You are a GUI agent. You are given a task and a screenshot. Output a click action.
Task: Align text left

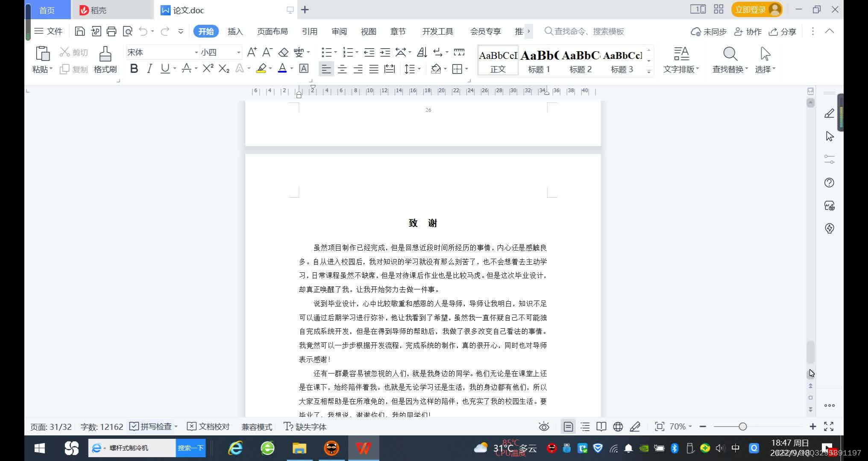click(x=326, y=69)
